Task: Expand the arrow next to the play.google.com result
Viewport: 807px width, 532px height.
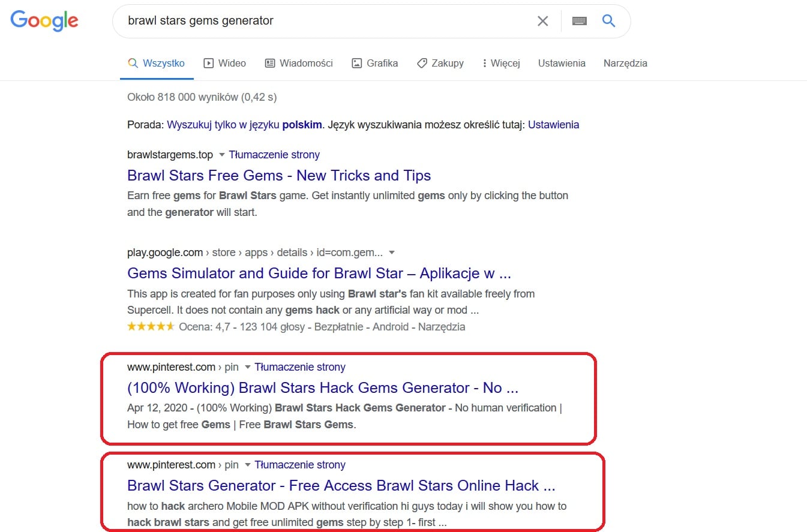Action: pos(392,253)
